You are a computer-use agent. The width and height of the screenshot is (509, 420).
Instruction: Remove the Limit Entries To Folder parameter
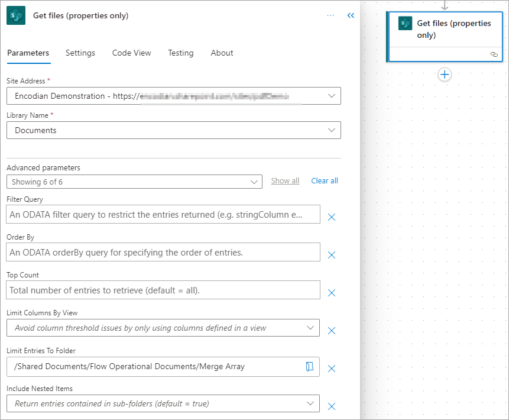332,369
